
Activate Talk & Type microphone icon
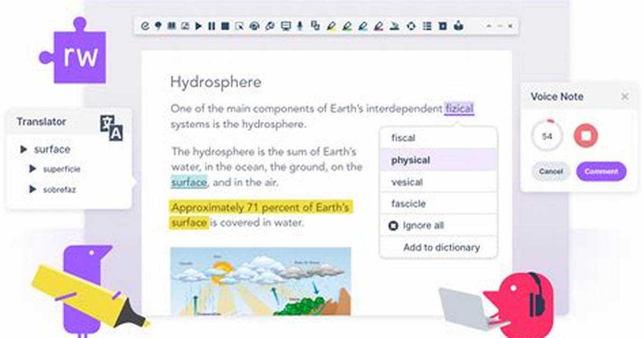click(300, 26)
